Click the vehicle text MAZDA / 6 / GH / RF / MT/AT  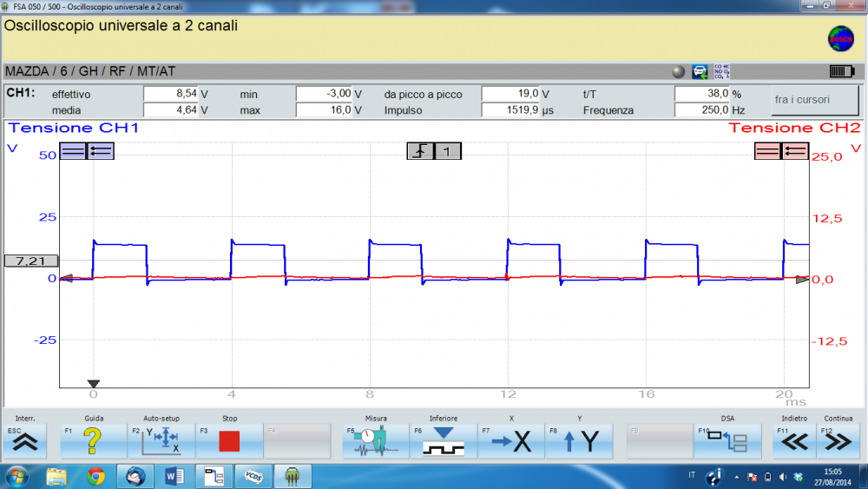pos(90,71)
